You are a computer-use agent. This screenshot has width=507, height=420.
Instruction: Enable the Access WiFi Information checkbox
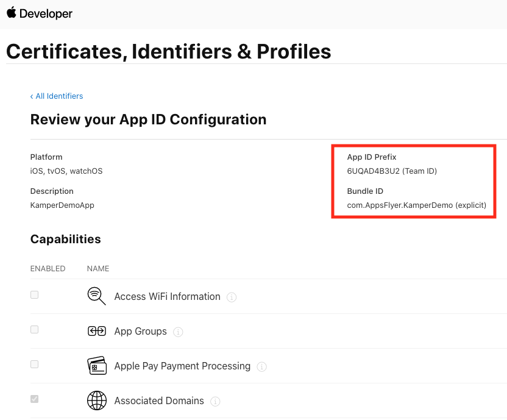coord(35,295)
